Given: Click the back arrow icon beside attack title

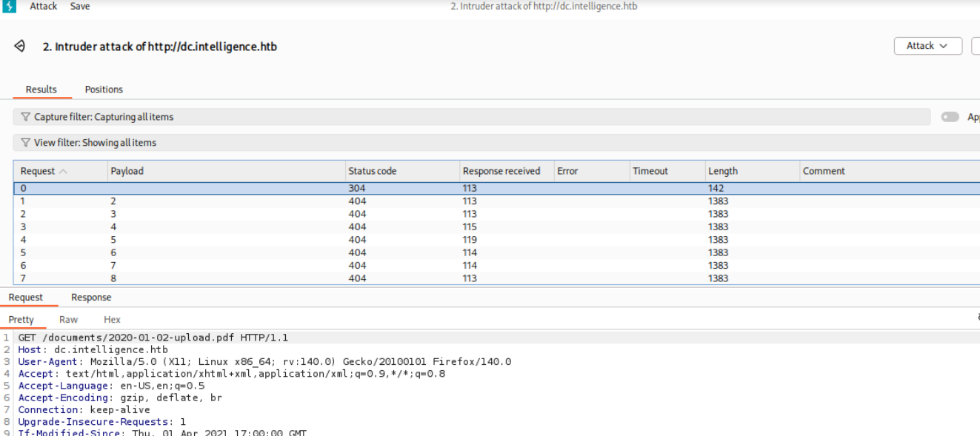Looking at the screenshot, I should click(x=20, y=46).
